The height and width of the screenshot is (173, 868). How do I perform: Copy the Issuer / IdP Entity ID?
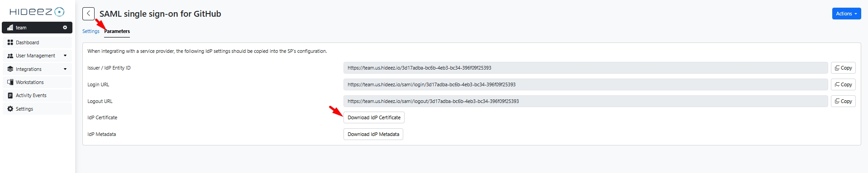843,68
